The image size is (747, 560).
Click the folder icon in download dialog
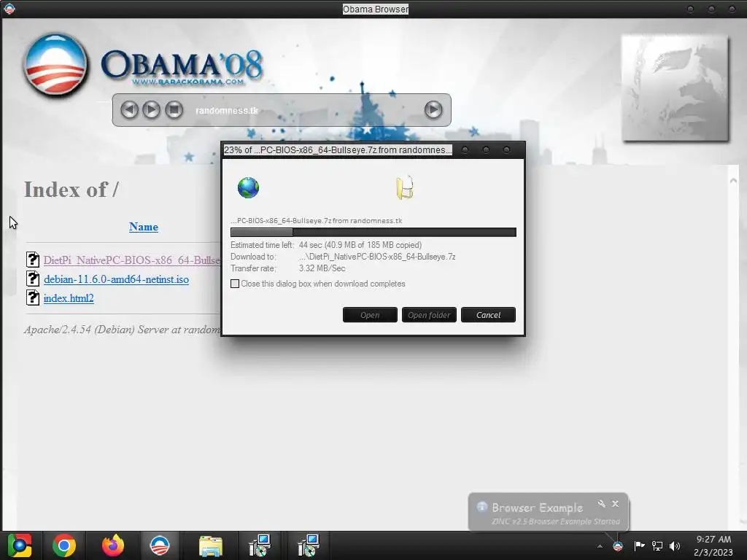point(405,187)
